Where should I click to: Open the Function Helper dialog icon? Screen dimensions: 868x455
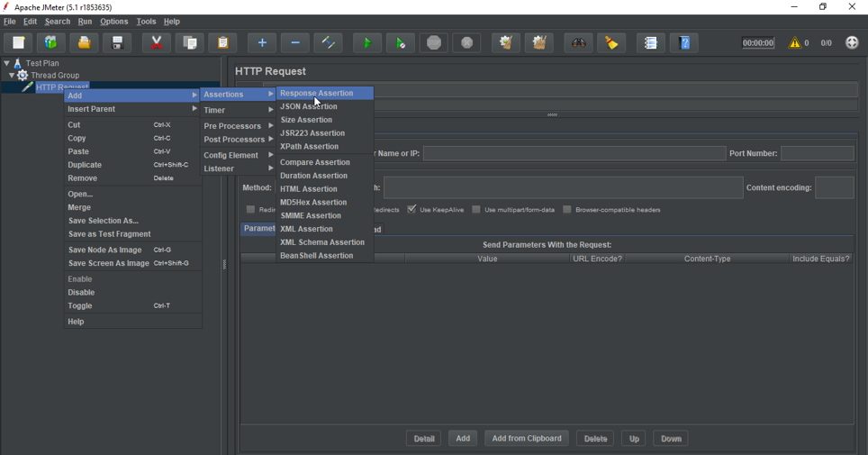pyautogui.click(x=651, y=42)
